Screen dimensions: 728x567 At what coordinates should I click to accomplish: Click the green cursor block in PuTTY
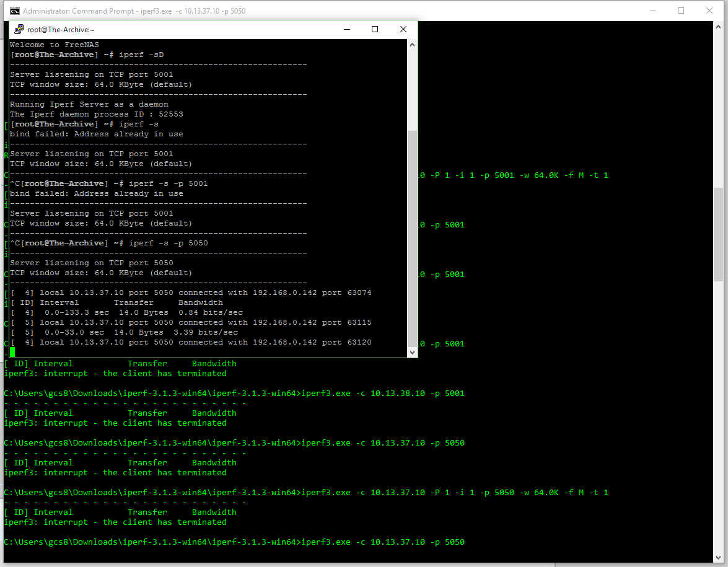(12, 353)
